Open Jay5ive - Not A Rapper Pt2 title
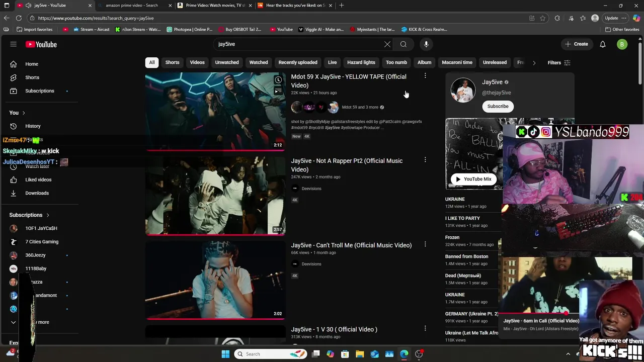644x362 pixels. coord(347,165)
